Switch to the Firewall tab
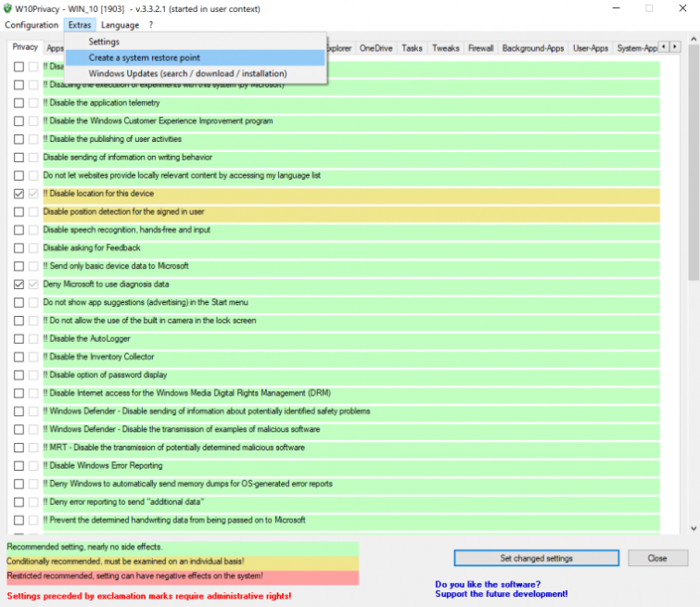The image size is (700, 607). (x=480, y=48)
